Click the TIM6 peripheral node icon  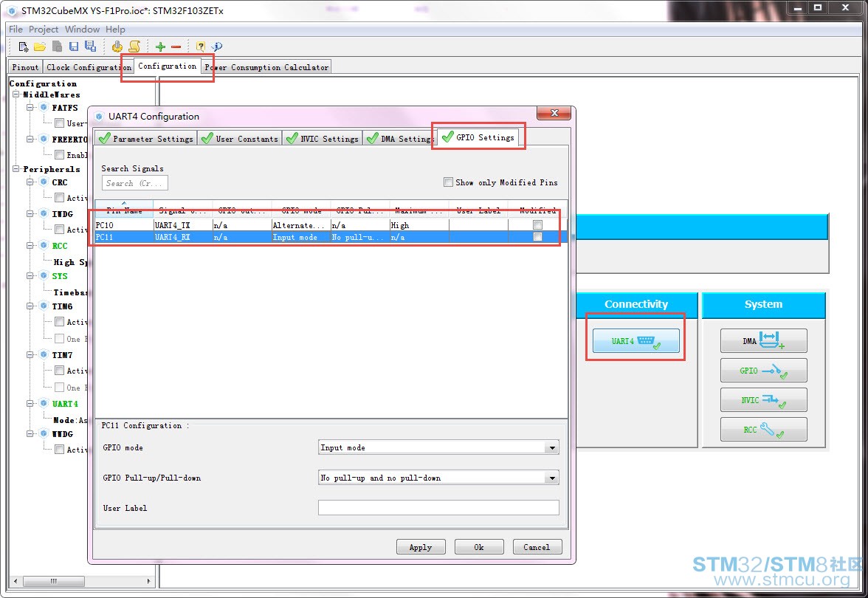coord(44,306)
